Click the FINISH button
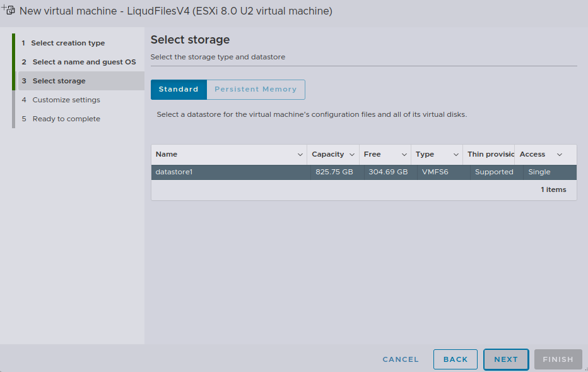This screenshot has width=588, height=372. 558,359
